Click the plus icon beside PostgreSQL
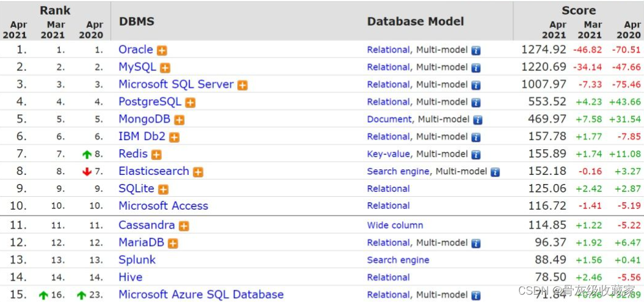 tap(190, 103)
